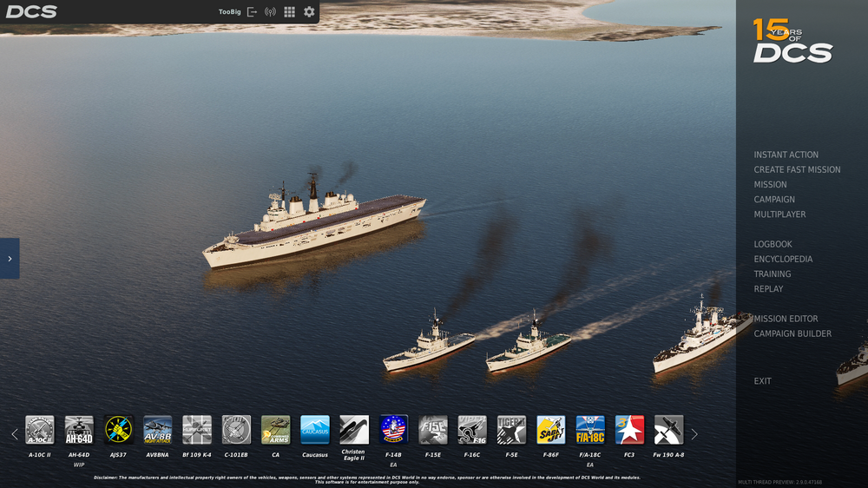The height and width of the screenshot is (488, 868).
Task: Click the Combined Arms CA icon
Action: pos(276,430)
